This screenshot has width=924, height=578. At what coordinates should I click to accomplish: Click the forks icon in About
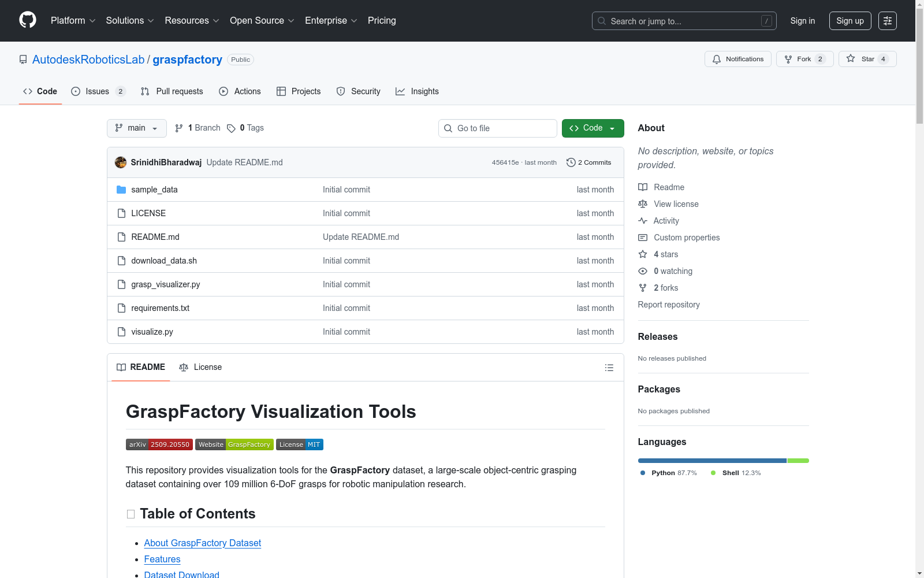click(x=643, y=288)
